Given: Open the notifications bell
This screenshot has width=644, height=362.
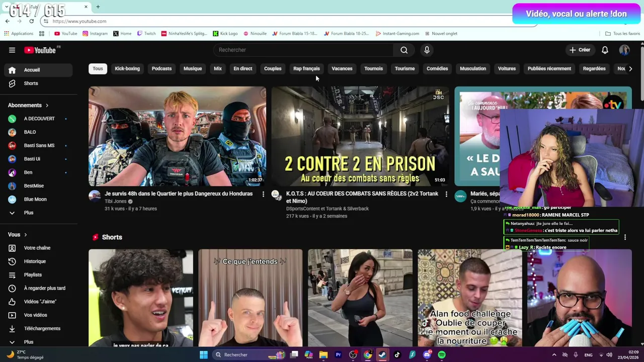Looking at the screenshot, I should click(605, 50).
